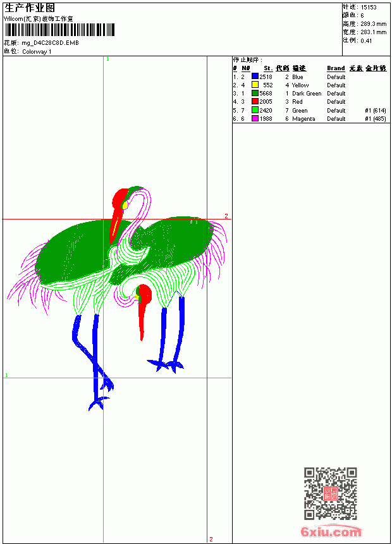Image resolution: width=392 pixels, height=544 pixels.
Task: Click the Colorway 1 label
Action: [37, 52]
